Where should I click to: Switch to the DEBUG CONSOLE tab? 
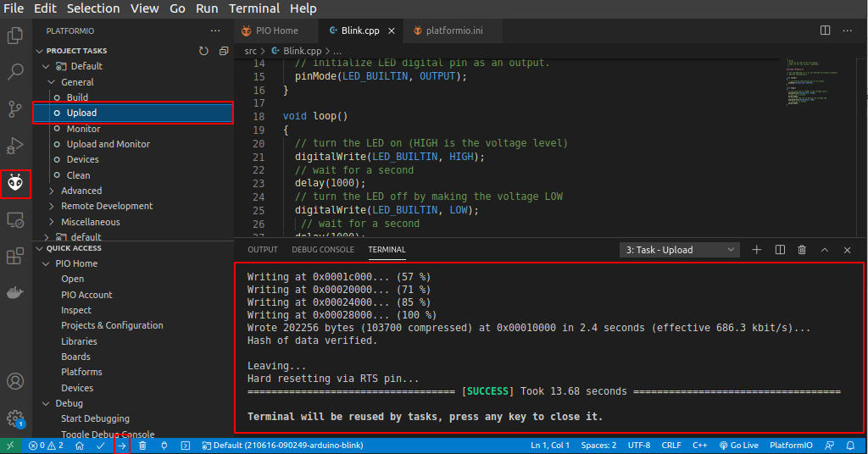pyautogui.click(x=323, y=250)
